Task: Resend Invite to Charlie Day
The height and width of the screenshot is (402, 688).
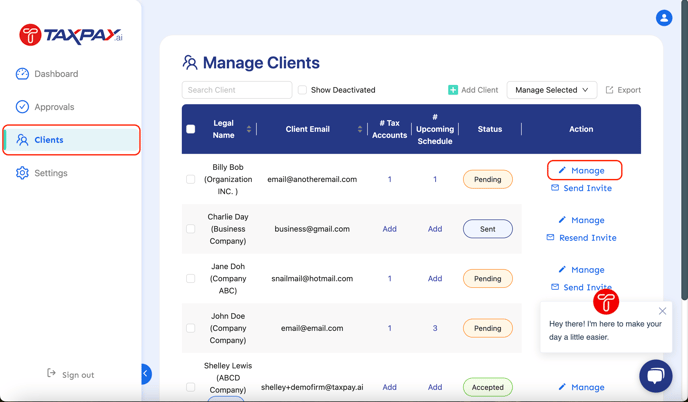Action: (x=581, y=237)
